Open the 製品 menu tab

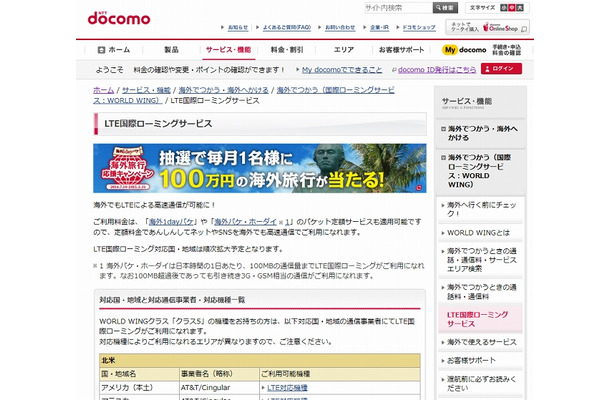click(171, 50)
